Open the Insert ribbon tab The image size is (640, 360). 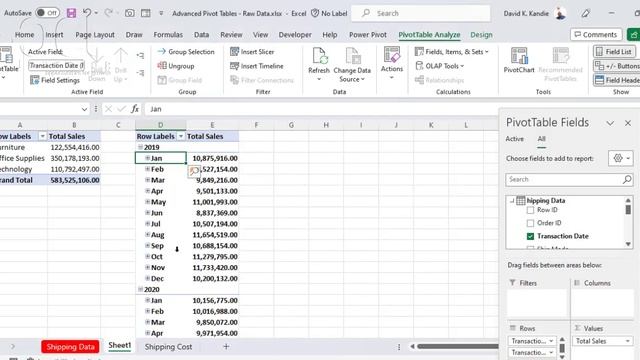point(54,35)
